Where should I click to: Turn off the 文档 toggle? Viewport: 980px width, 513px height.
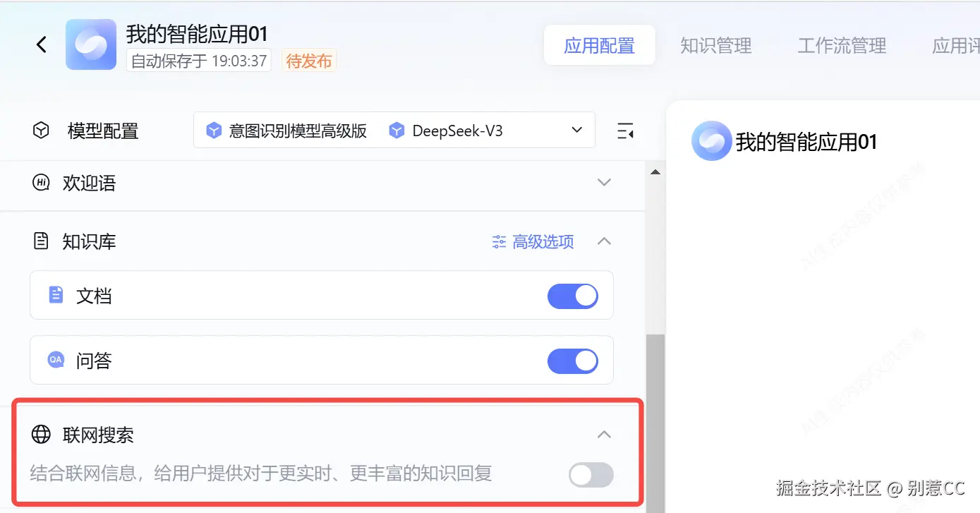tap(573, 296)
